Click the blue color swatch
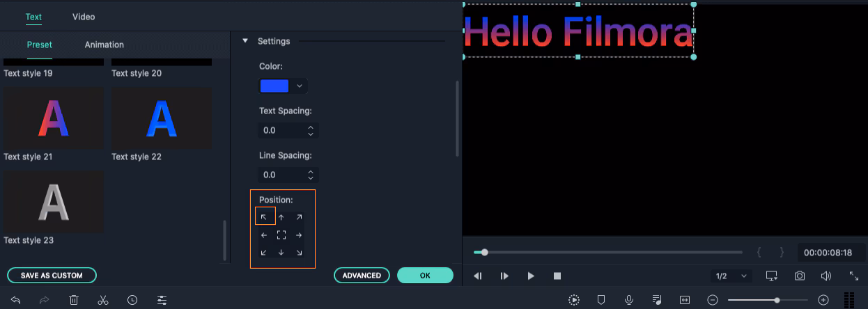 tap(274, 86)
